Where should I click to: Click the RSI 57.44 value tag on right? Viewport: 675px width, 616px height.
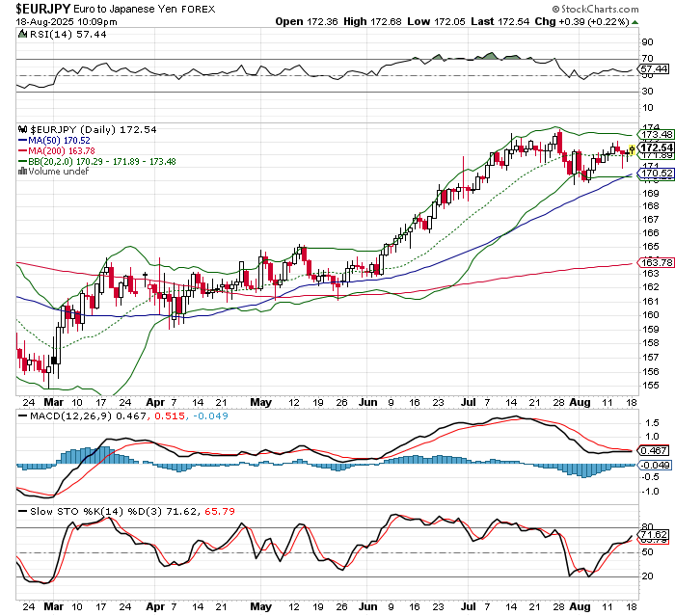click(x=654, y=69)
